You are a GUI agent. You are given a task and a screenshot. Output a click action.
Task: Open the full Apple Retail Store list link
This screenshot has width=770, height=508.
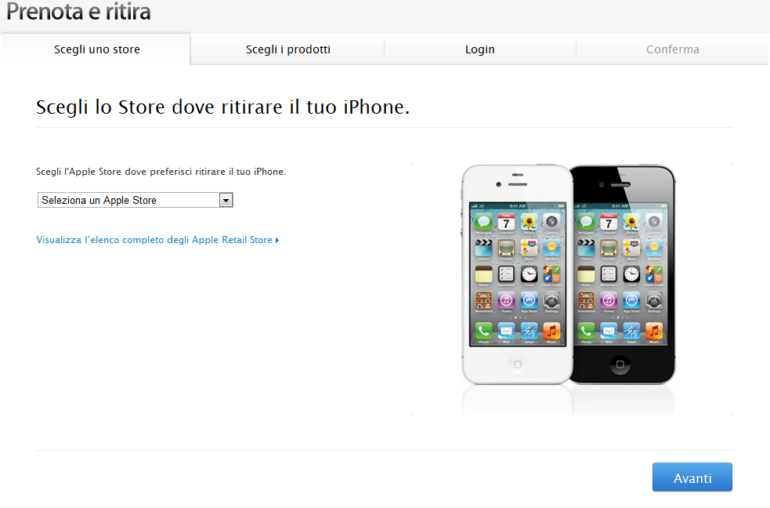[x=157, y=240]
